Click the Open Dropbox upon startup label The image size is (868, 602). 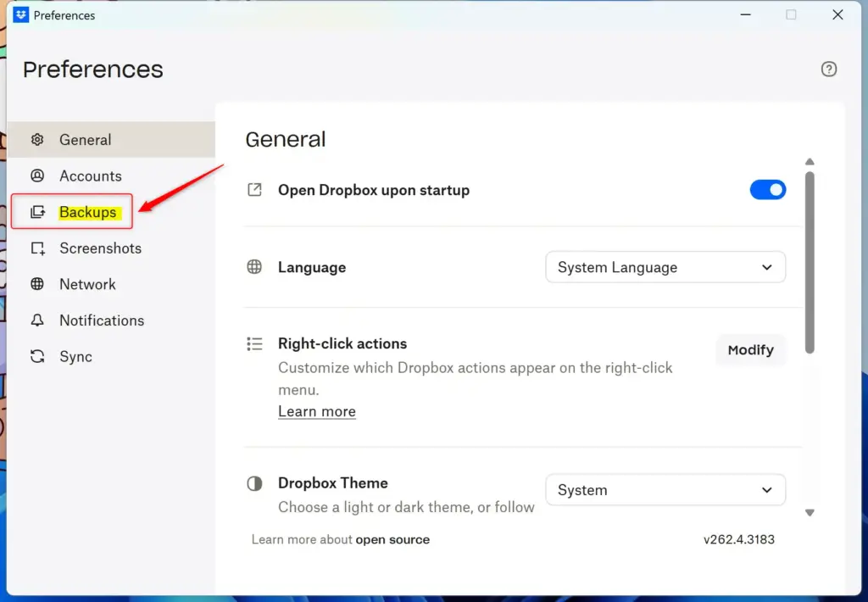click(374, 190)
